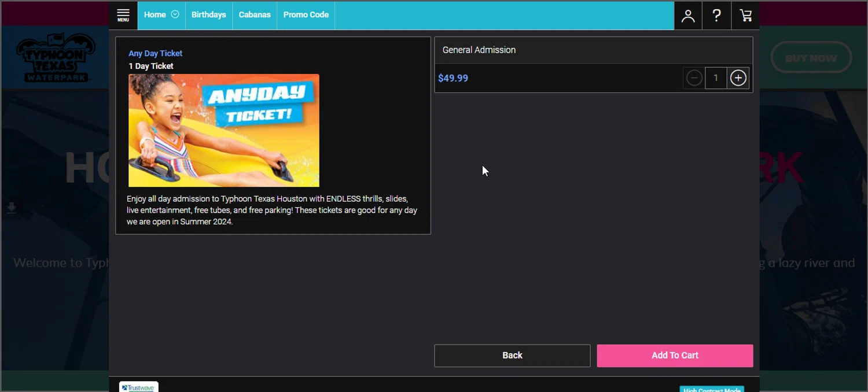The image size is (868, 392).
Task: View the shopping cart icon
Action: point(745,16)
